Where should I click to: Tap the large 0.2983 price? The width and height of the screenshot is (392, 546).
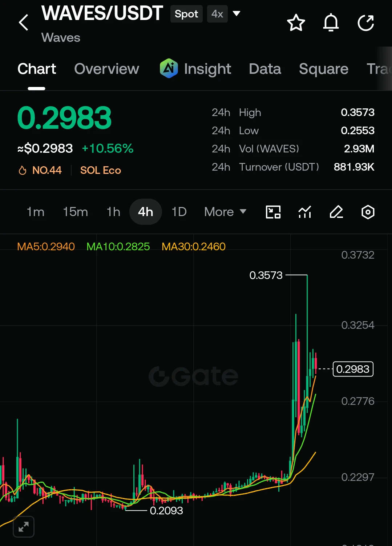[64, 118]
